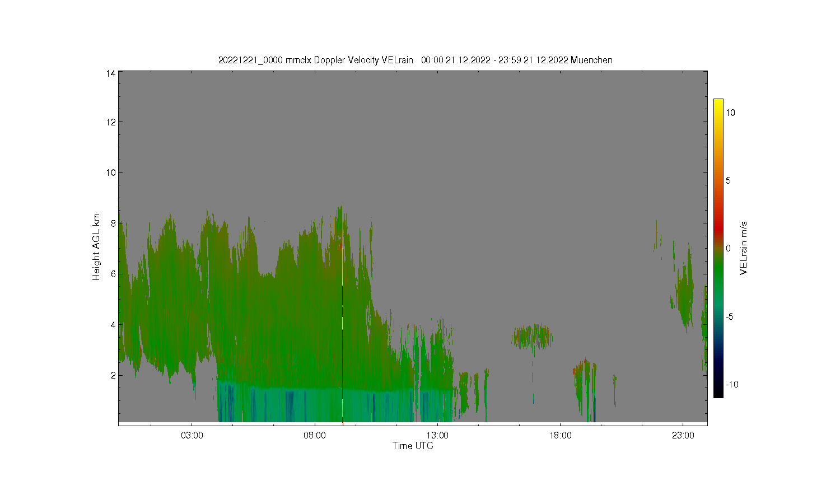The image size is (840, 504).
Task: Click the height axis label 4
Action: [x=113, y=324]
